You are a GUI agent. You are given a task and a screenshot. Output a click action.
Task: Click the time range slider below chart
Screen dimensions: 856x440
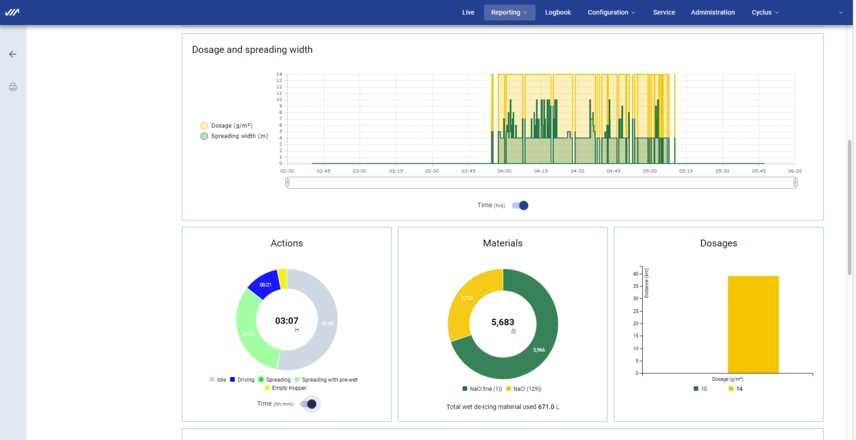click(540, 182)
